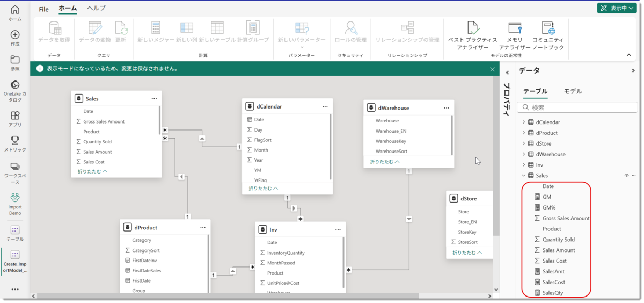Open Sales card ellipsis menu
The width and height of the screenshot is (644, 303).
[154, 99]
